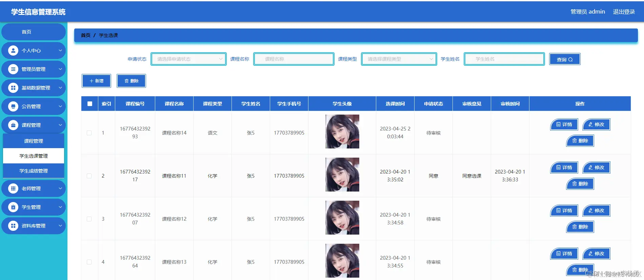Check the row checkbox for 课程名称12
The height and width of the screenshot is (280, 644).
(x=89, y=219)
